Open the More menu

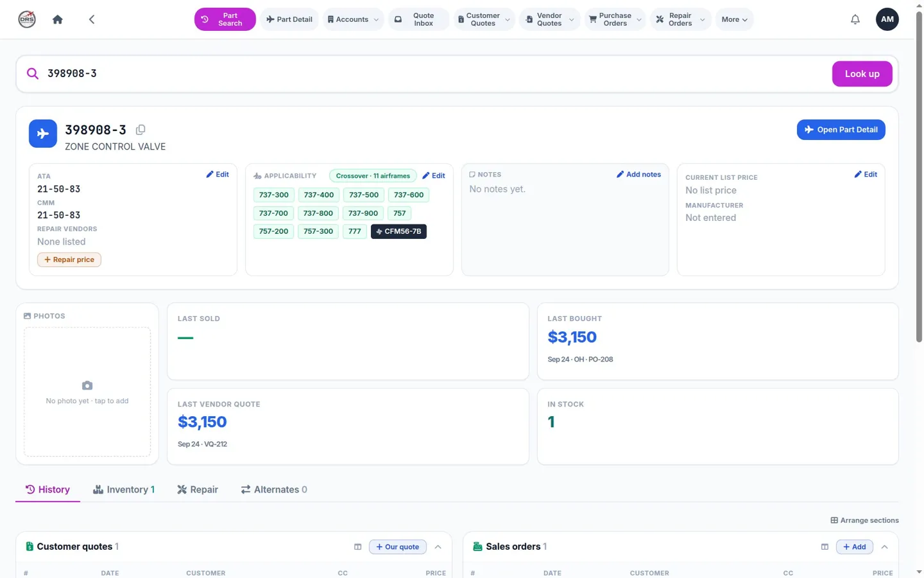point(734,19)
